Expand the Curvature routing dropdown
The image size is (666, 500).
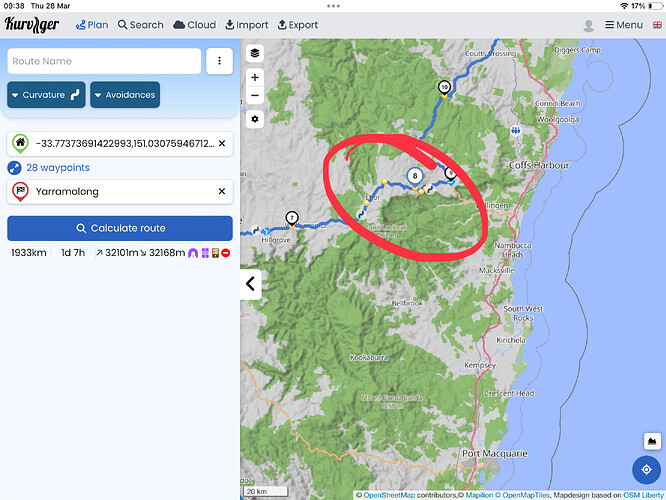point(46,95)
